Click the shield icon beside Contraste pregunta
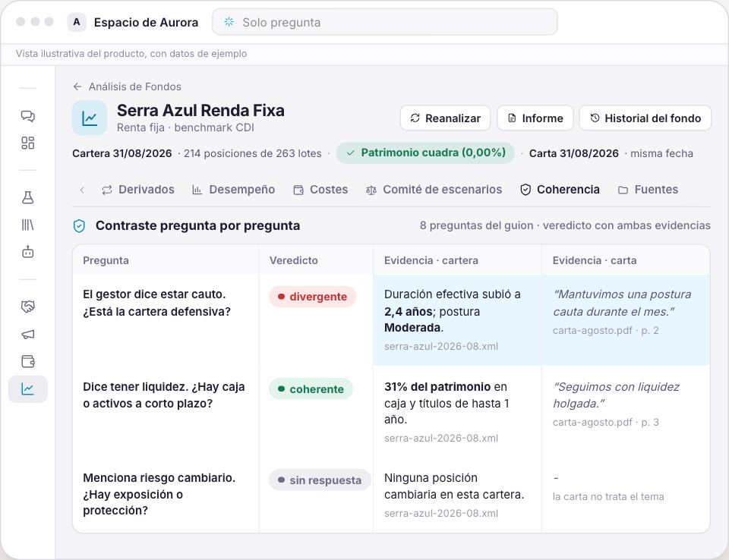The height and width of the screenshot is (560, 729). pos(80,226)
